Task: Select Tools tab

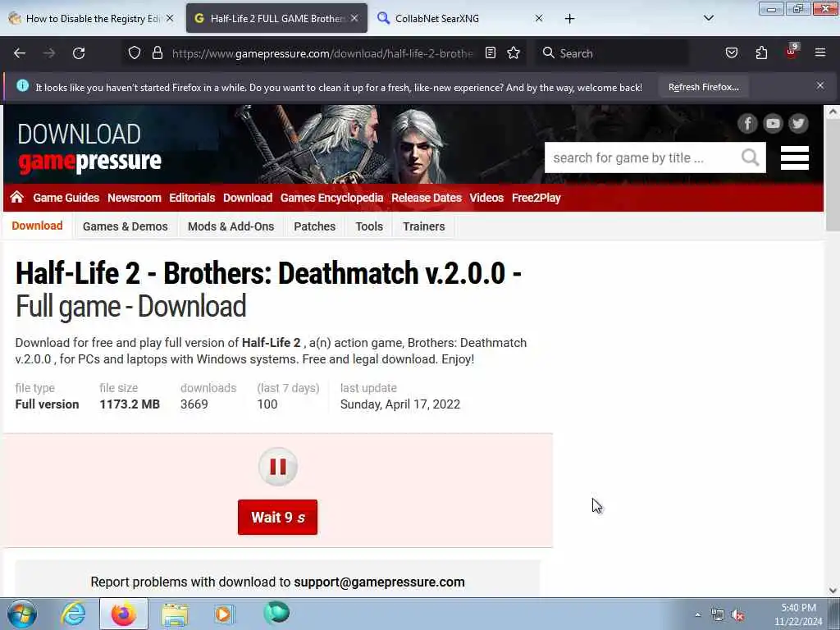Action: tap(369, 226)
